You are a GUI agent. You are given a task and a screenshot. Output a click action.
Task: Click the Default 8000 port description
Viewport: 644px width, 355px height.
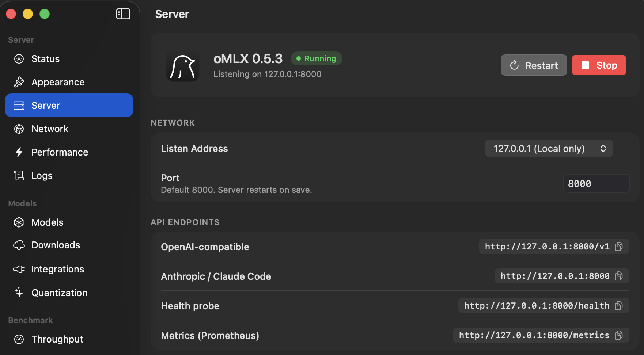(x=236, y=190)
